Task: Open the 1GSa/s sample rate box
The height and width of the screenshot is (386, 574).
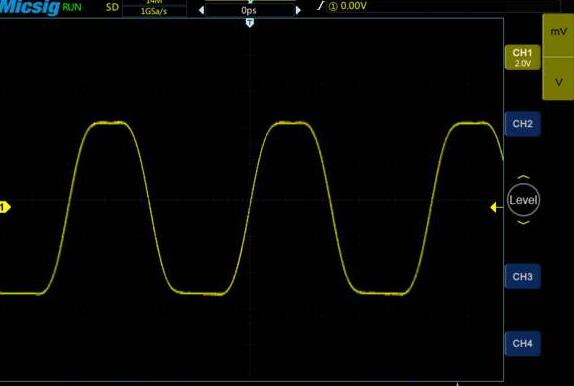Action: click(x=154, y=11)
